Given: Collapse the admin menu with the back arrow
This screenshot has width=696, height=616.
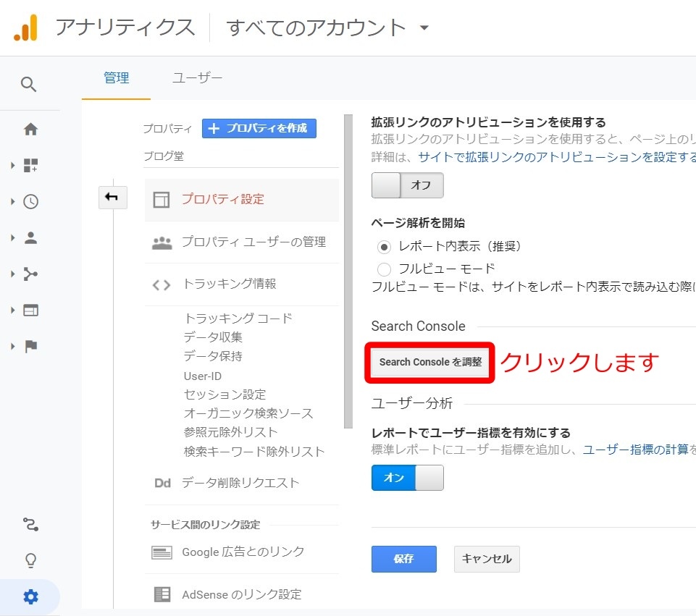Looking at the screenshot, I should coord(113,197).
